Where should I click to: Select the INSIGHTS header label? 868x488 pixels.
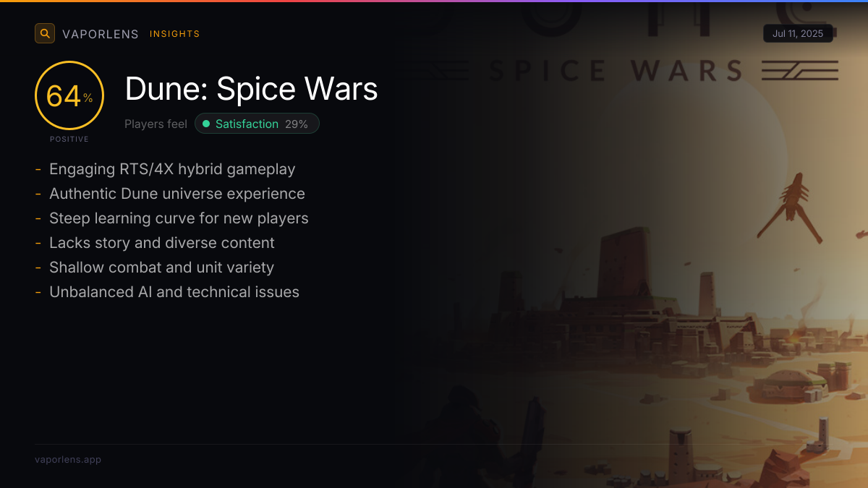click(175, 34)
